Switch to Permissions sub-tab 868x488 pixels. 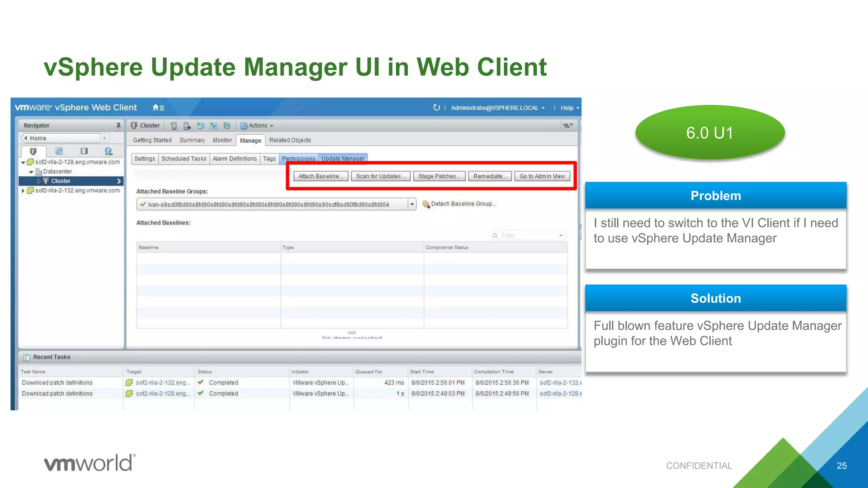pyautogui.click(x=298, y=158)
